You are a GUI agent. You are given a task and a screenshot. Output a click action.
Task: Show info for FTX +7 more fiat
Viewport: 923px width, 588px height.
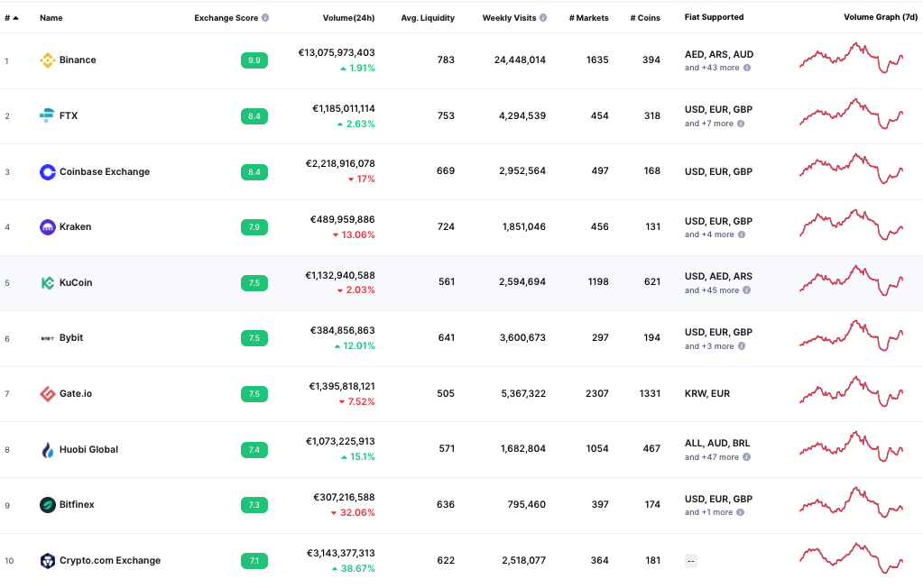[x=741, y=124]
